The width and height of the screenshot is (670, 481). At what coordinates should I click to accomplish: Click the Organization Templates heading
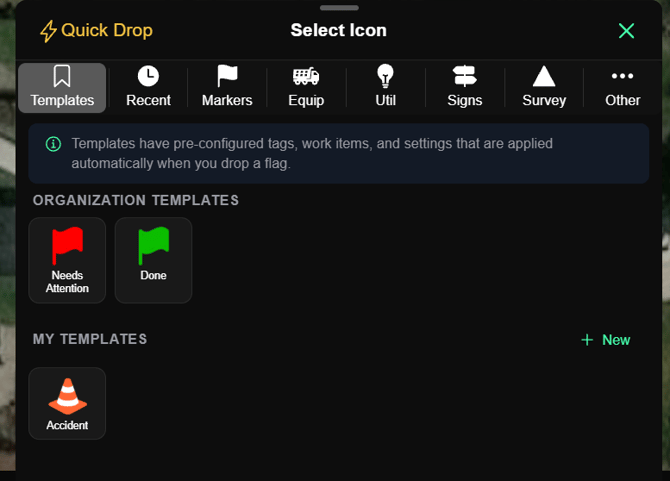point(136,200)
